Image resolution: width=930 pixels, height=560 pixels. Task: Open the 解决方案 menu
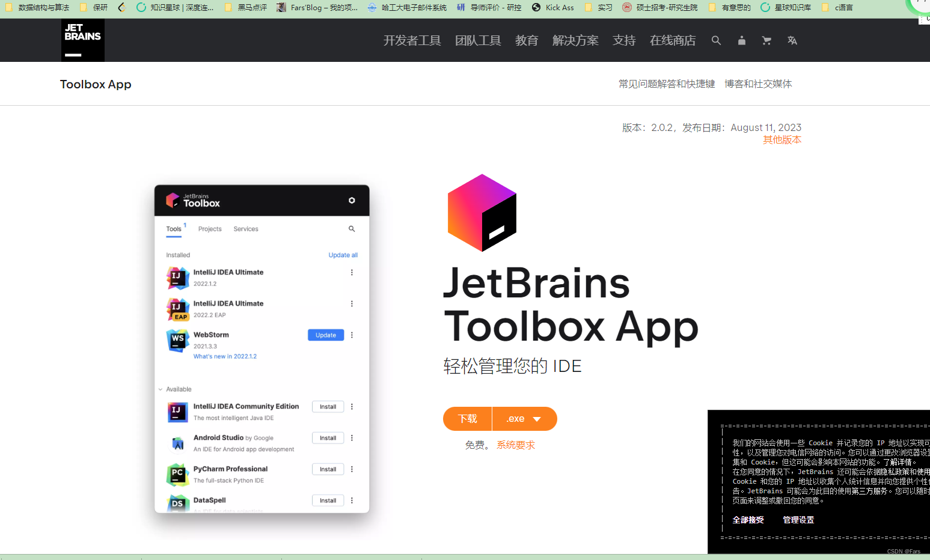[575, 40]
